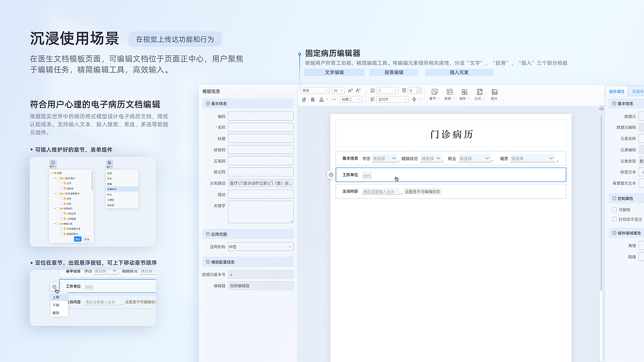Click the 插入元素 button
Viewport: 644px width, 362px height.
point(458,72)
